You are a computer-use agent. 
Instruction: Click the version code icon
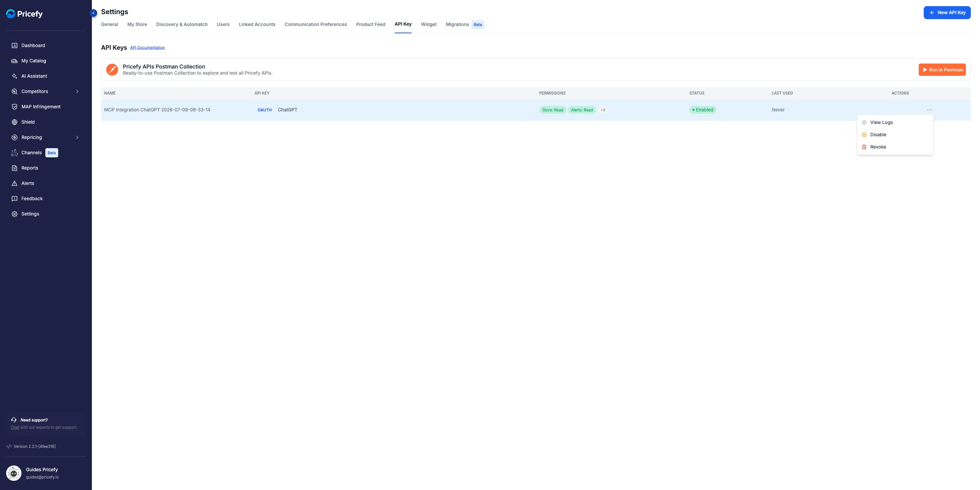tap(9, 446)
